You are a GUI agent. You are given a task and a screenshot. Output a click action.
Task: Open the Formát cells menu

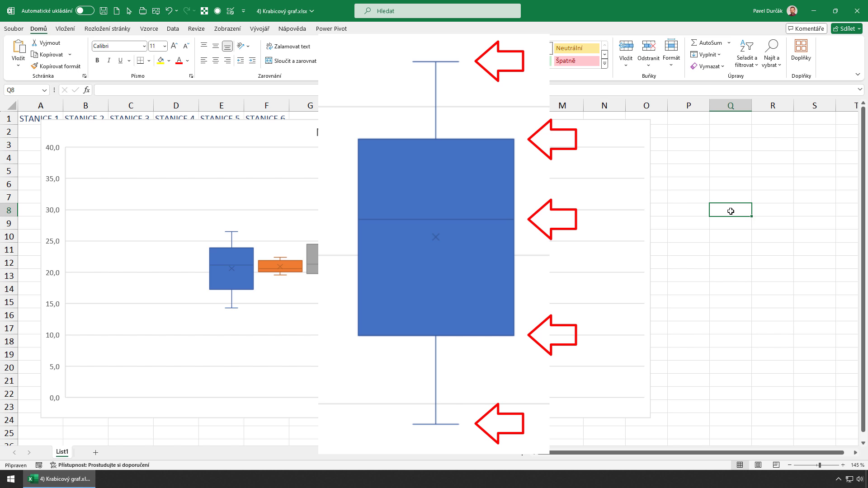tap(671, 53)
